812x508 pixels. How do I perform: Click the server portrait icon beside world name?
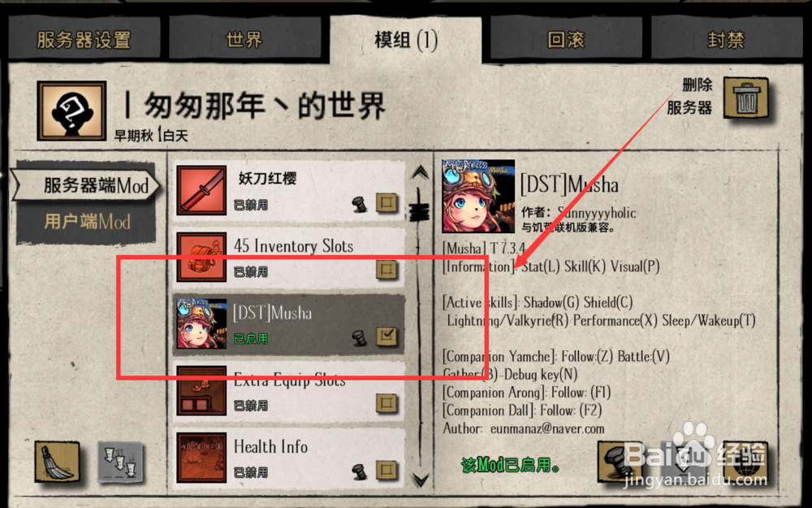[71, 111]
